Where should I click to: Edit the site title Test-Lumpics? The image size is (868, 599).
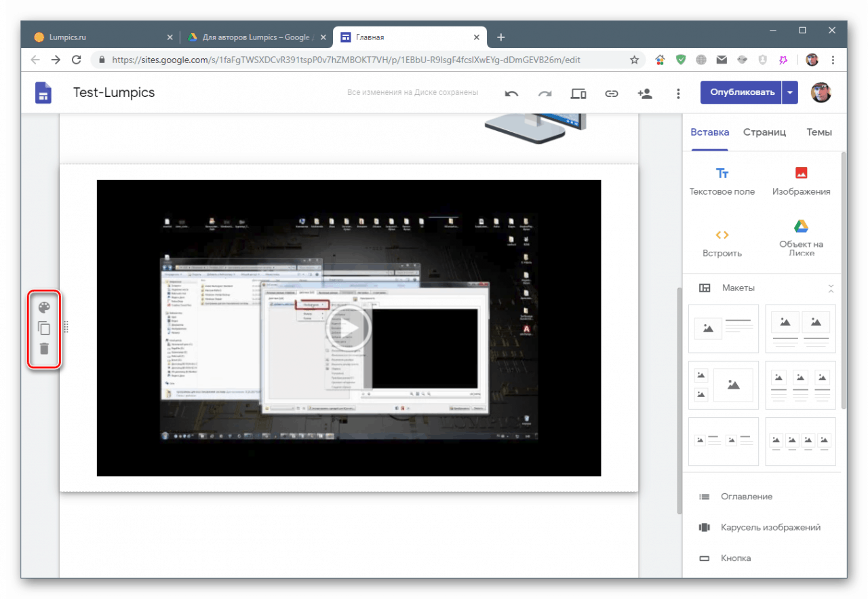tap(114, 92)
